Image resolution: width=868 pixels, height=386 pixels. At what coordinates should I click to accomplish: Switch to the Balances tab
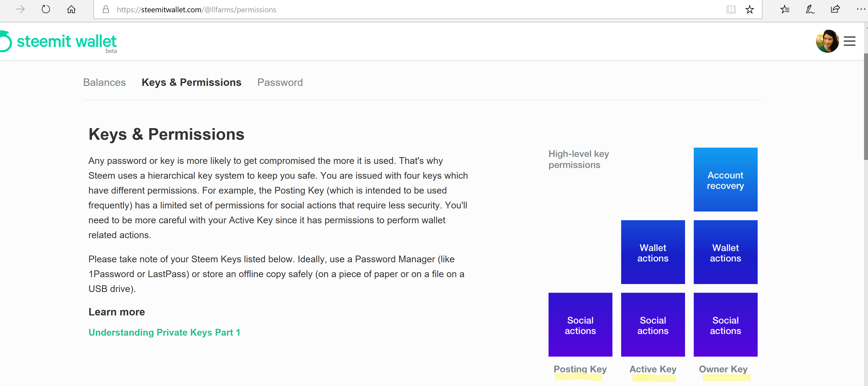coord(105,82)
